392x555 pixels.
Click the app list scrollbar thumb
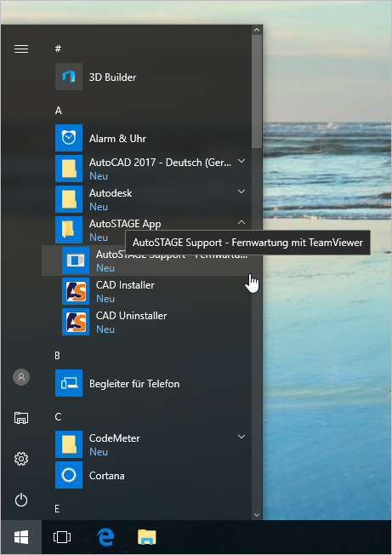click(x=257, y=91)
